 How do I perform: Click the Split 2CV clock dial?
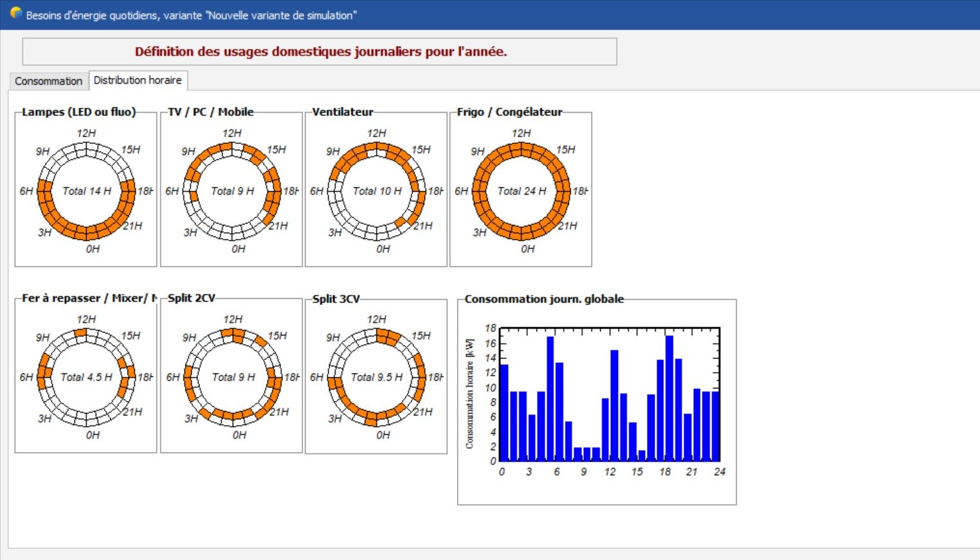pyautogui.click(x=233, y=377)
